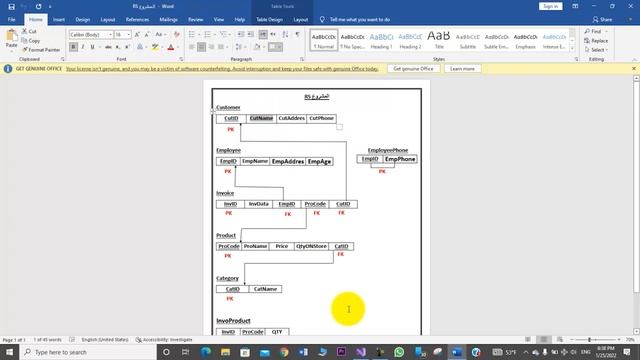Open the Replace tool

coord(596,40)
